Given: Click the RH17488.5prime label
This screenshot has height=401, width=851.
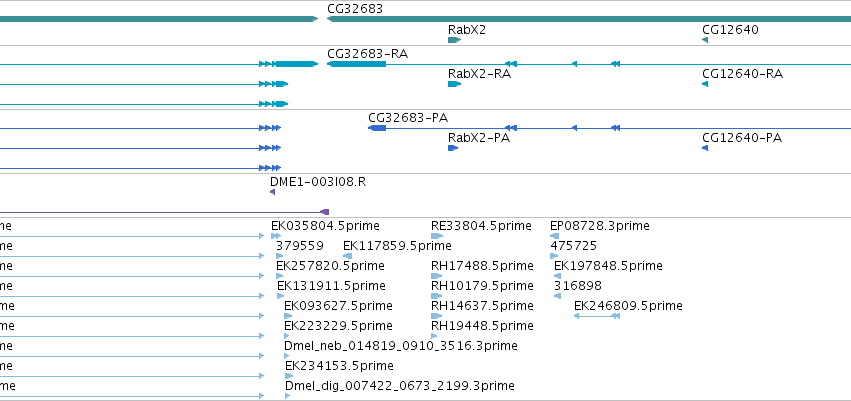Looking at the screenshot, I should click(x=482, y=266).
